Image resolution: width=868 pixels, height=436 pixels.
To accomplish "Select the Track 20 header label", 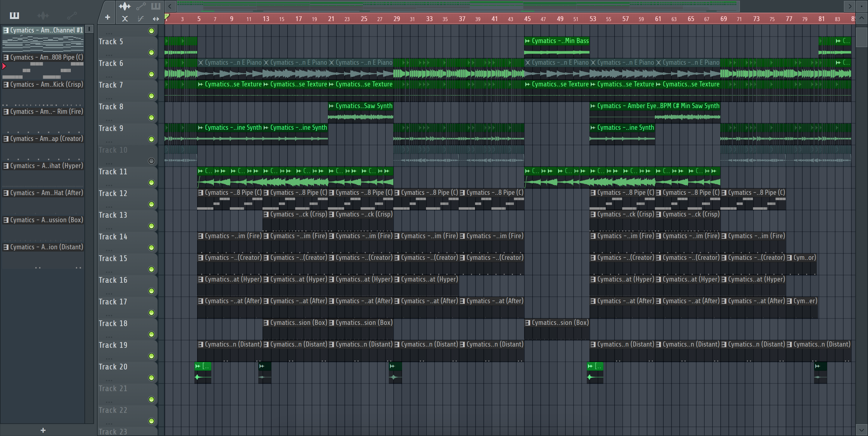I will (113, 367).
